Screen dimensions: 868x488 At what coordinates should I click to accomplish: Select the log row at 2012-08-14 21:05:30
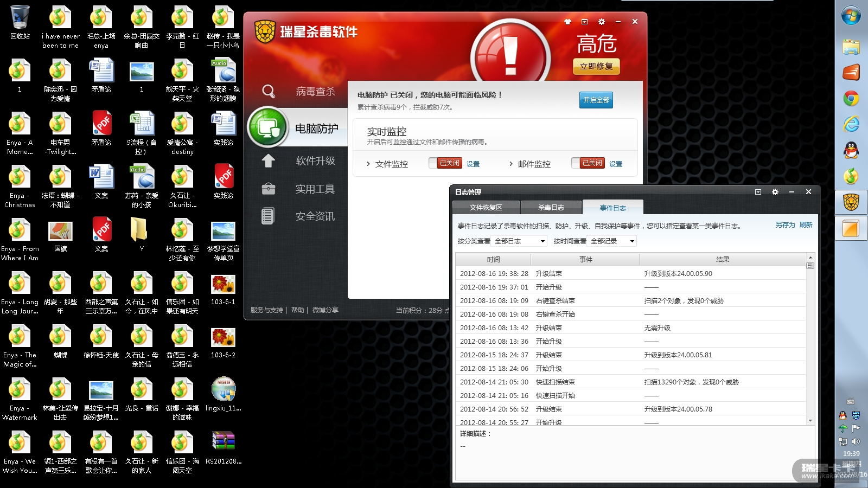(631, 382)
